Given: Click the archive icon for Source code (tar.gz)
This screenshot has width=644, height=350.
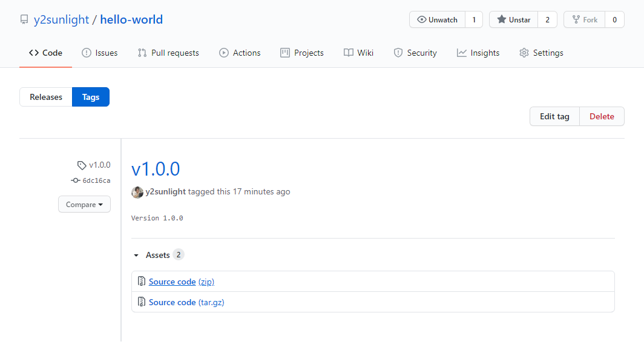Looking at the screenshot, I should click(141, 302).
